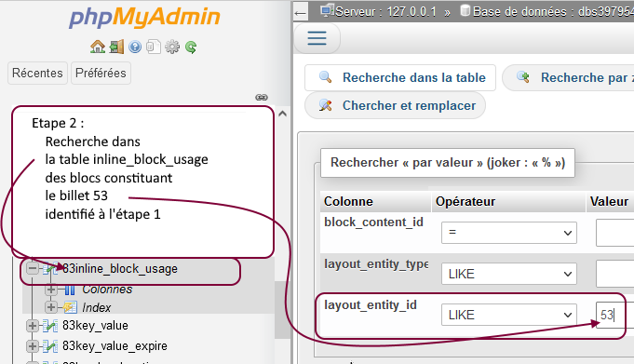Click the link chain icon in navigation
The height and width of the screenshot is (364, 634).
[x=262, y=97]
